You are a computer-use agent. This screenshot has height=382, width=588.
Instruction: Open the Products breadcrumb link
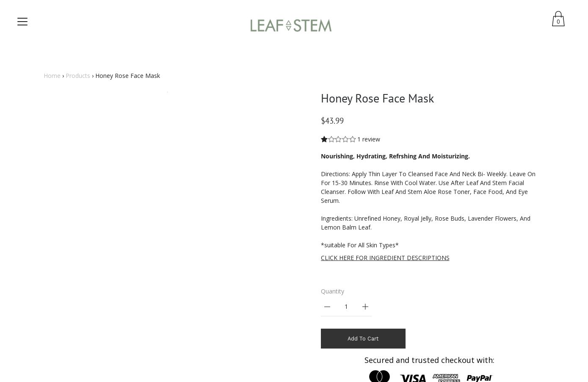78,75
